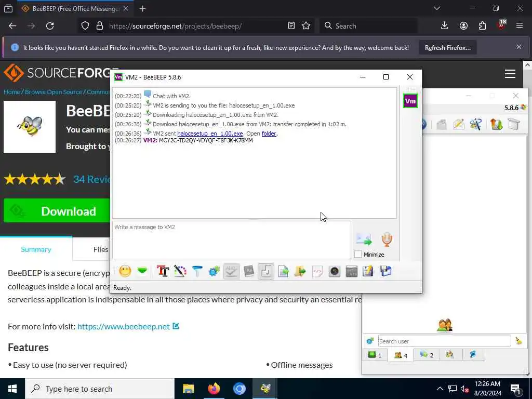Screen dimensions: 532x399
Task: Record a voice message with microphone icon
Action: click(x=387, y=239)
